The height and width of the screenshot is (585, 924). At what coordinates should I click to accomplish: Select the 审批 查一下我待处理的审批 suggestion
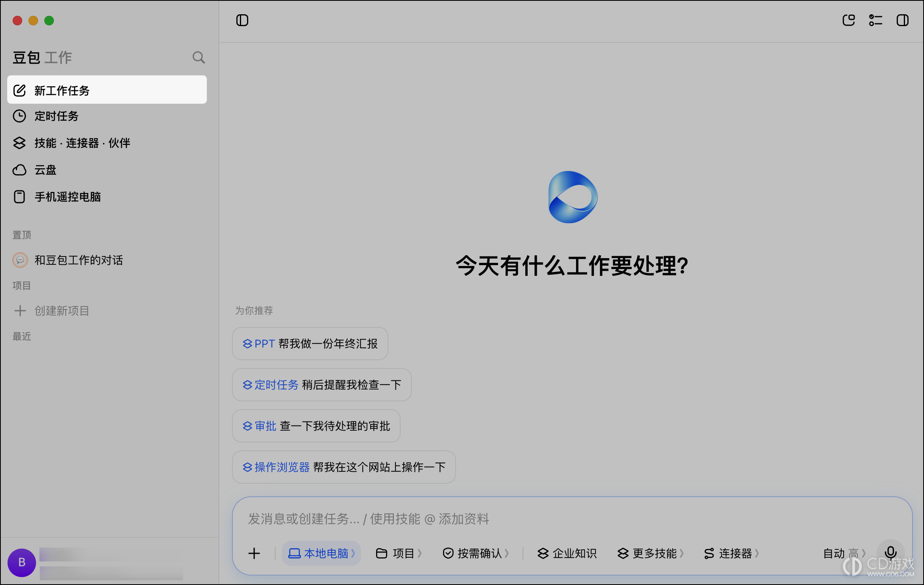316,426
